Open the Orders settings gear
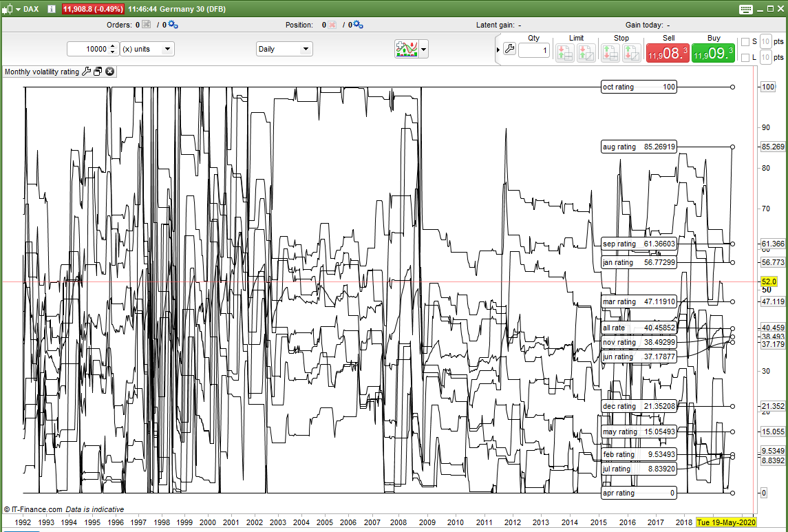 [173, 25]
